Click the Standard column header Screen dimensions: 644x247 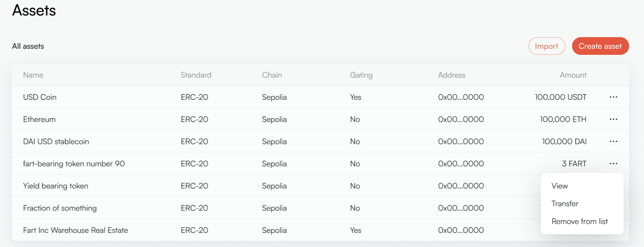pyautogui.click(x=196, y=75)
